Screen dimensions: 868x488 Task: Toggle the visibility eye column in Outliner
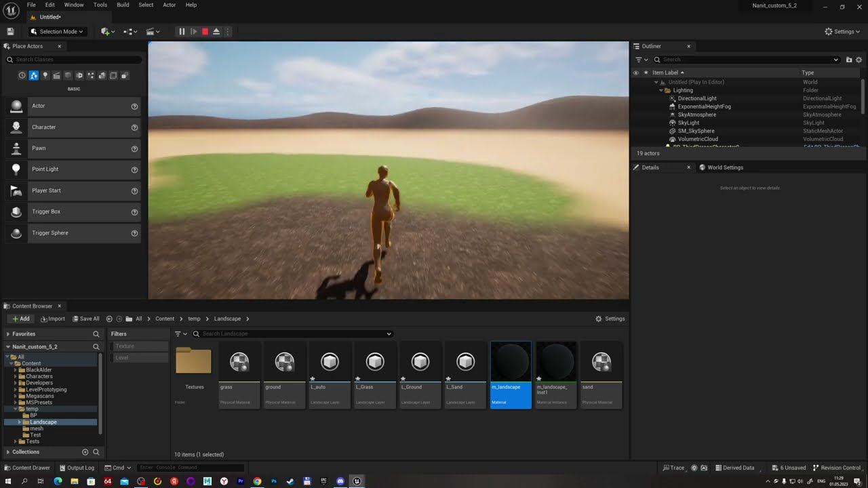(635, 73)
